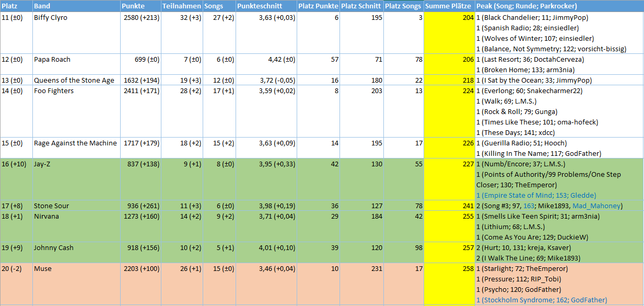Click yellow sum cell 255
This screenshot has width=644, height=306.
pyautogui.click(x=449, y=226)
